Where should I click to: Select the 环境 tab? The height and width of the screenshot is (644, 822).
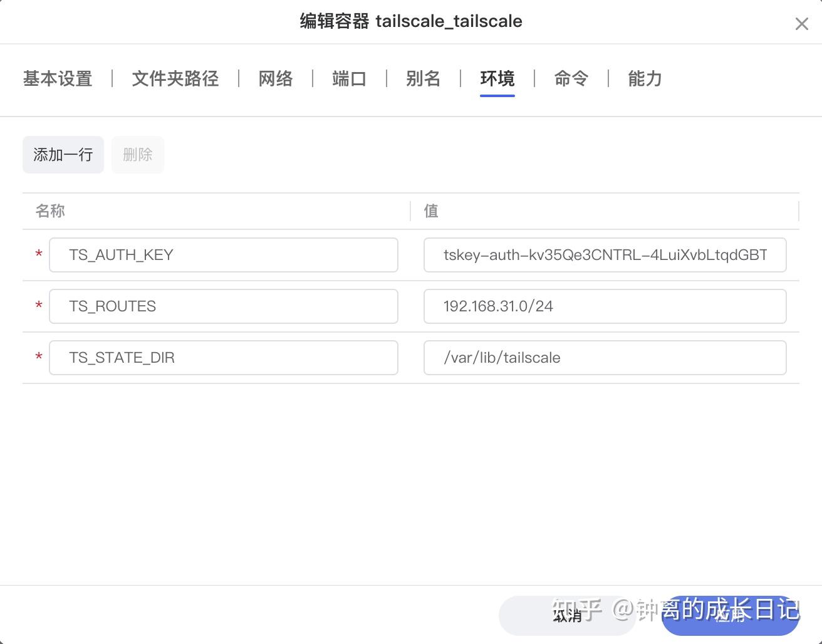[497, 79]
